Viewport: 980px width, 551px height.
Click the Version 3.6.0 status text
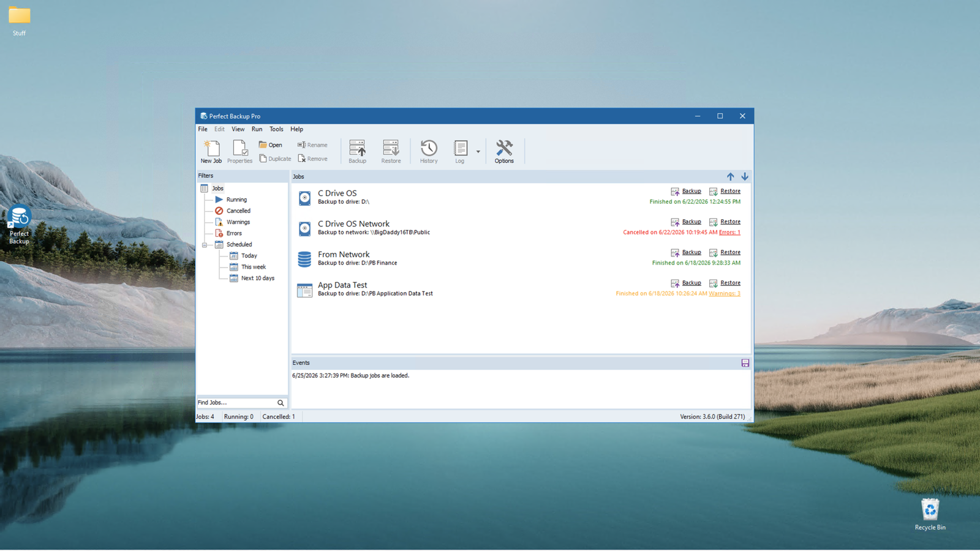(712, 417)
